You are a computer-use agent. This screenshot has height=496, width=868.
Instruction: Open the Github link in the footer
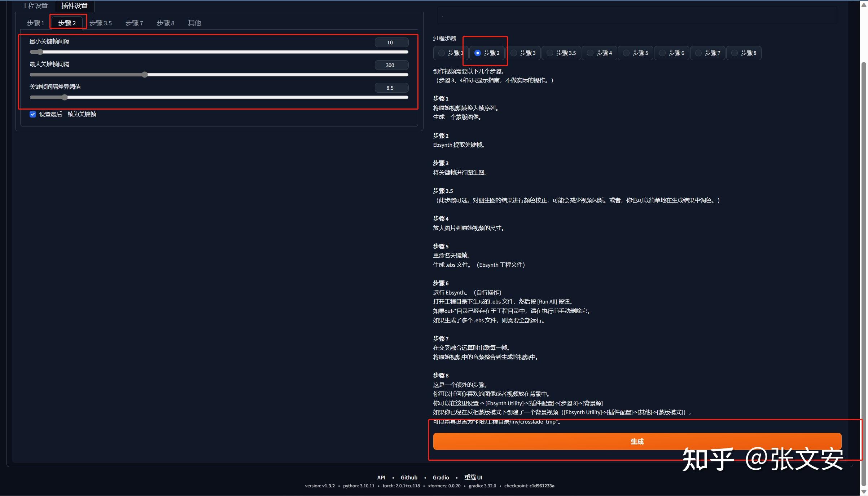click(x=409, y=477)
